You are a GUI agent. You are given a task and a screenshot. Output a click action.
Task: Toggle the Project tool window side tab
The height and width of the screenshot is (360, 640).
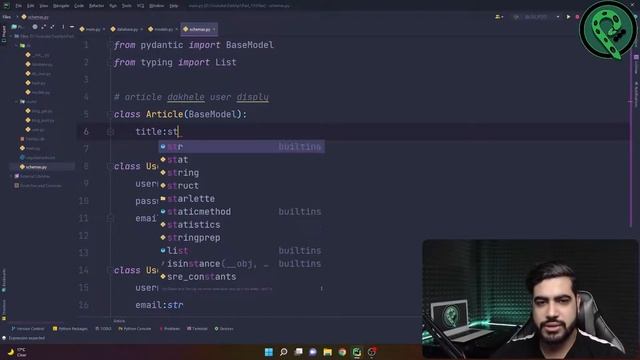[4, 33]
